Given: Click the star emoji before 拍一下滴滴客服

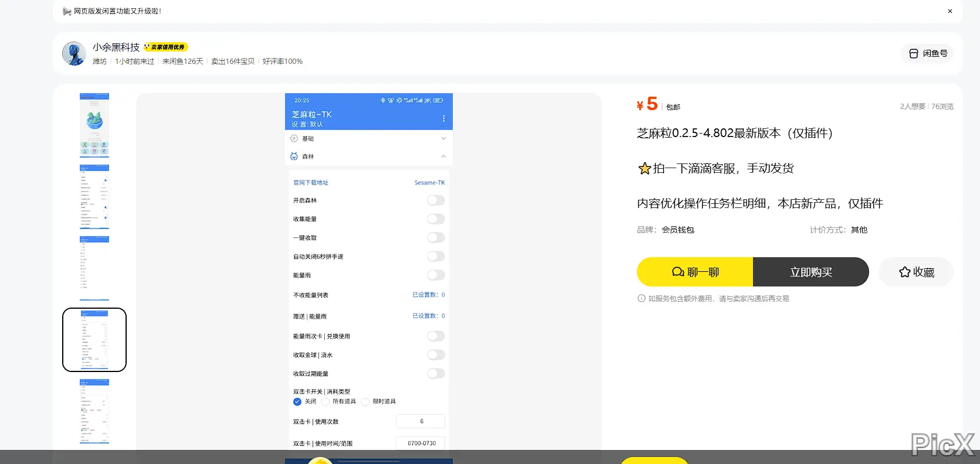Looking at the screenshot, I should tap(645, 169).
